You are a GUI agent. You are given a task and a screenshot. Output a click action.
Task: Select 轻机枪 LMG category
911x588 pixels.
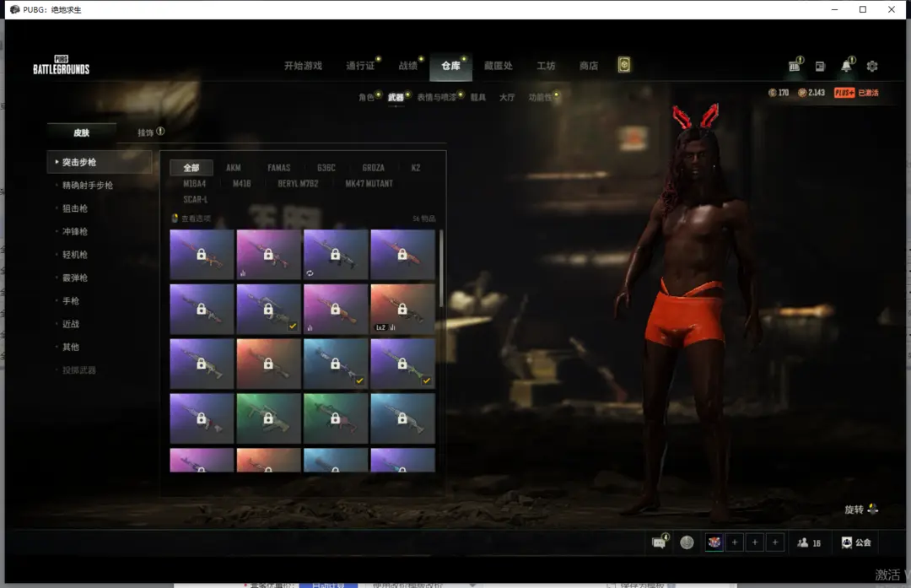pos(75,255)
